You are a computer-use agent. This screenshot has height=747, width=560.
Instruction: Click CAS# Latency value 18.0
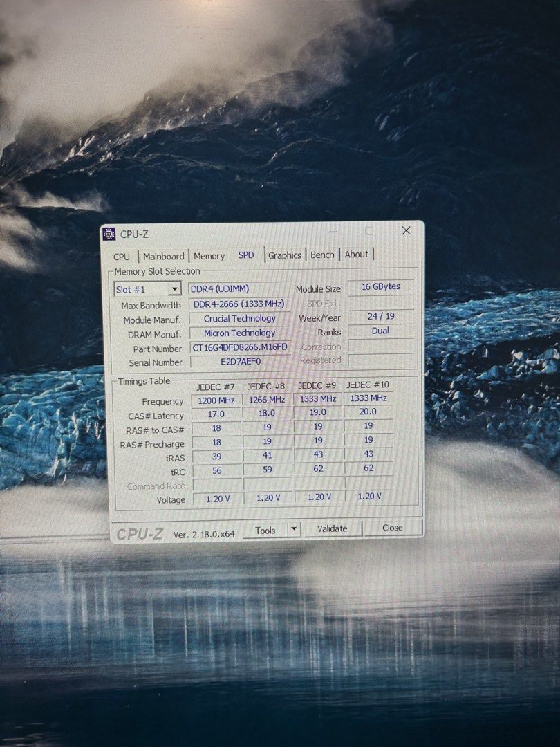[x=267, y=413]
